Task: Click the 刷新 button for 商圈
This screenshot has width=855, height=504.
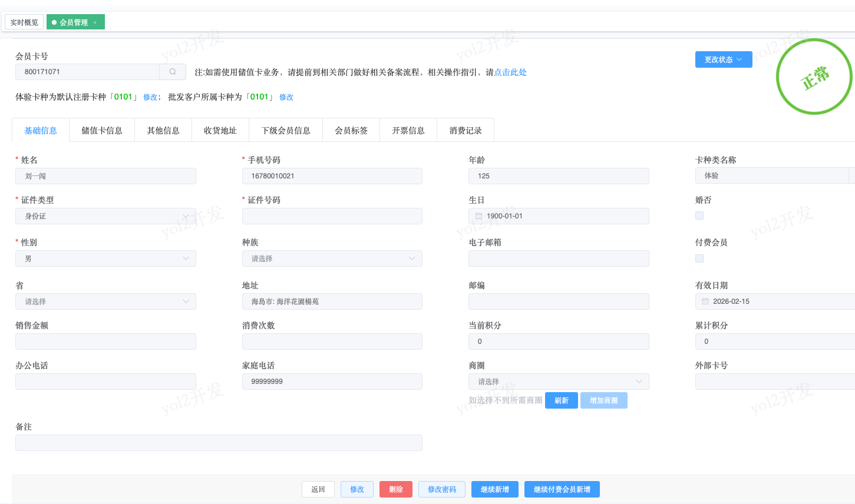Action: coord(562,400)
